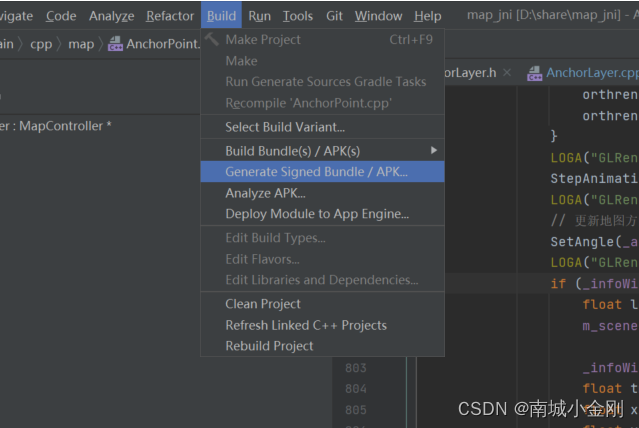Select Rebuild Project
The height and width of the screenshot is (428, 639).
click(322, 346)
